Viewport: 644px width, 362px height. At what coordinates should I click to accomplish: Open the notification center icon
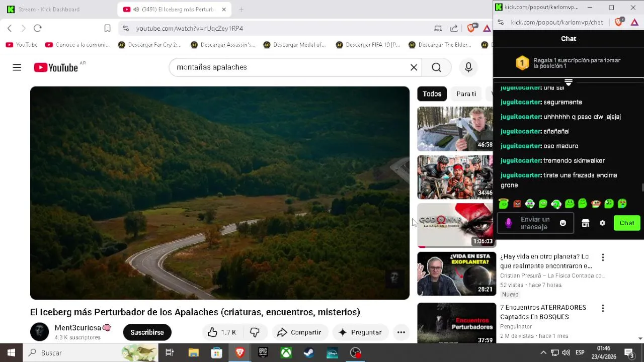[x=629, y=353]
